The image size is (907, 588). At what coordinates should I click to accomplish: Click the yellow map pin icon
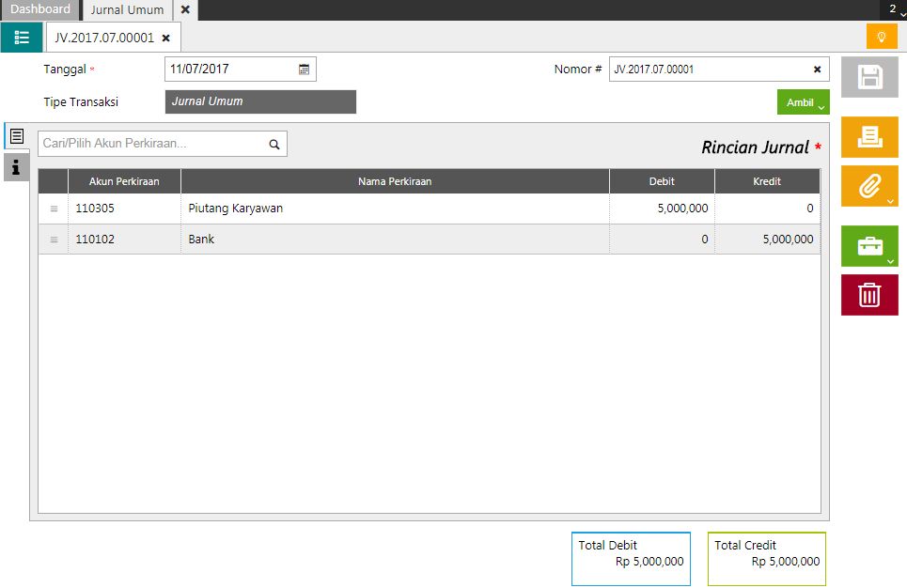pos(882,37)
